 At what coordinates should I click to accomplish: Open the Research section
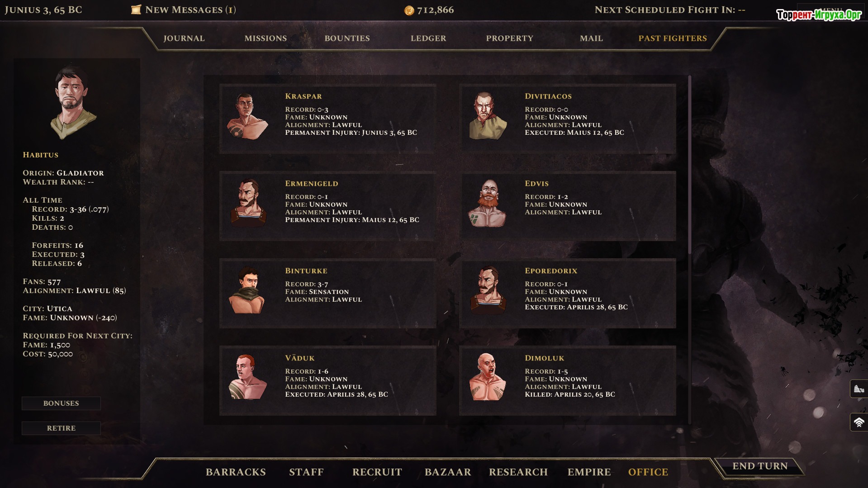pos(518,472)
